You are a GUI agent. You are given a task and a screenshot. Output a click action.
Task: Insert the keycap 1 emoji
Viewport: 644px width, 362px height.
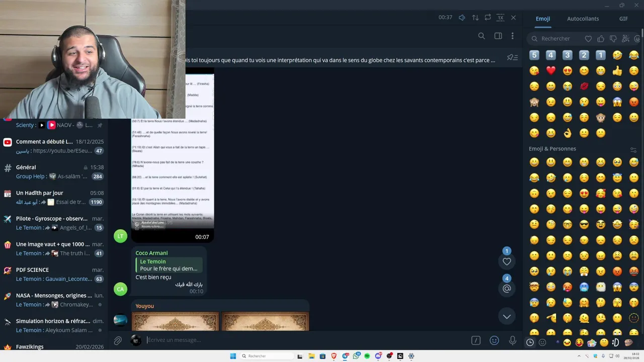click(601, 55)
